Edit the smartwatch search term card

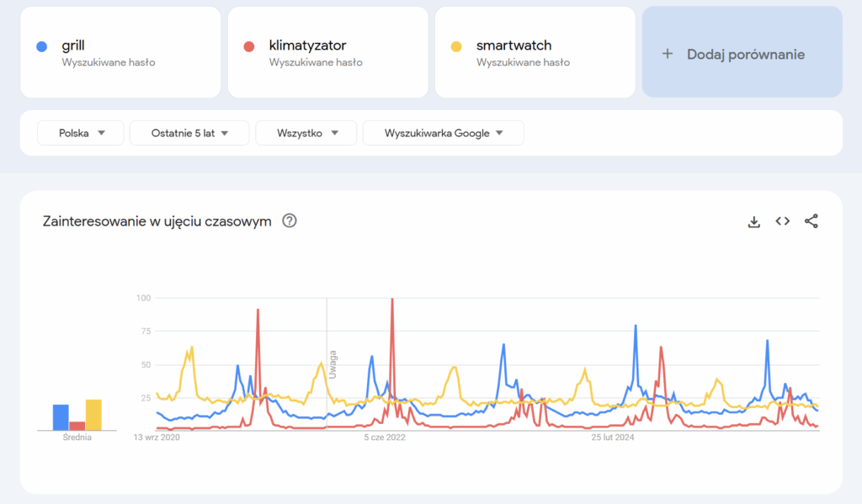(534, 52)
